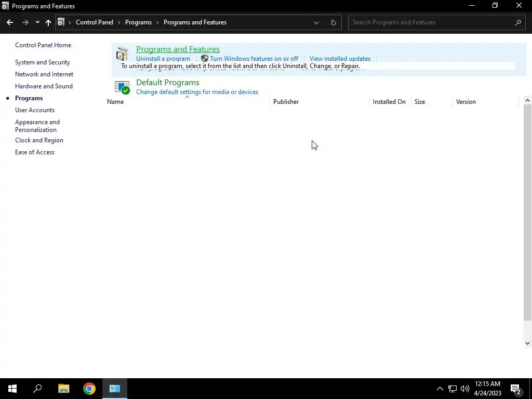Close the Programs and Features window
This screenshot has width=532, height=399.
519,6
